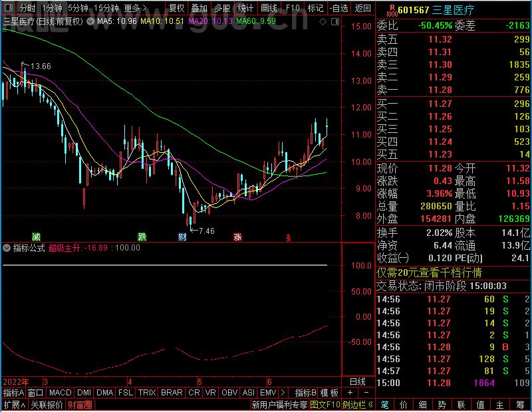The height and width of the screenshot is (412, 532).
Task: Select the 筹 chip distribution tab
Action: pos(520,405)
